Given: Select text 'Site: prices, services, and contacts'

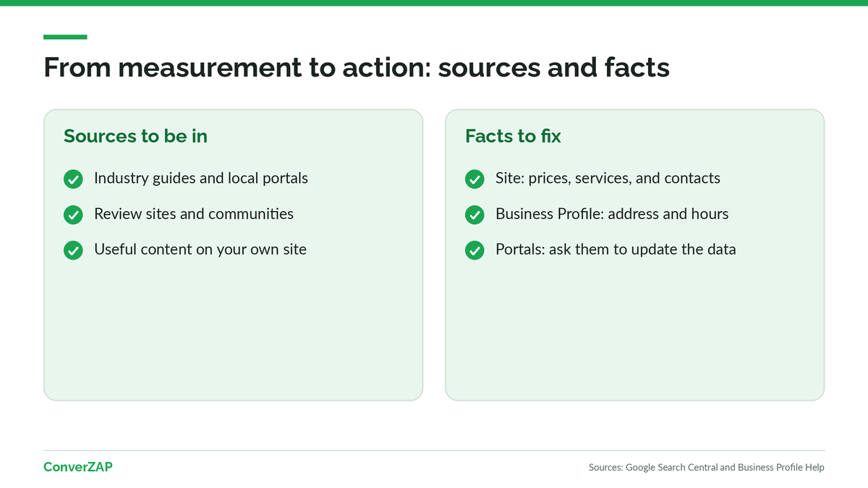Looking at the screenshot, I should (608, 178).
